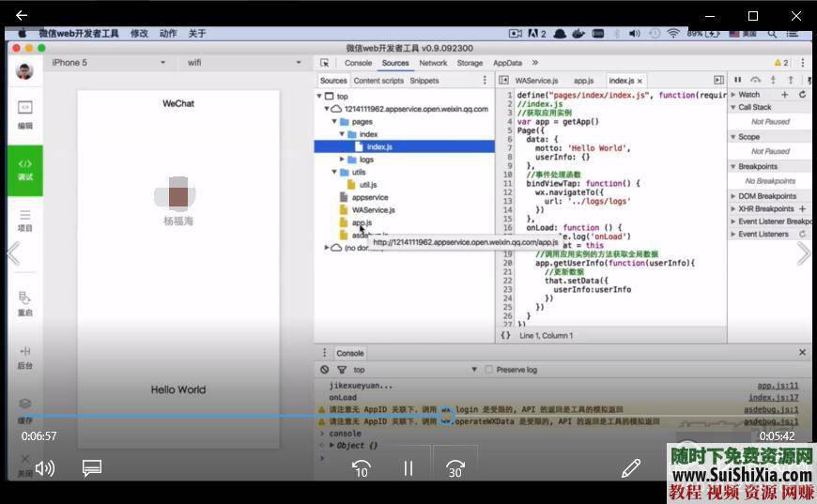Select the element inspector cursor icon
Image resolution: width=817 pixels, height=504 pixels.
(325, 63)
